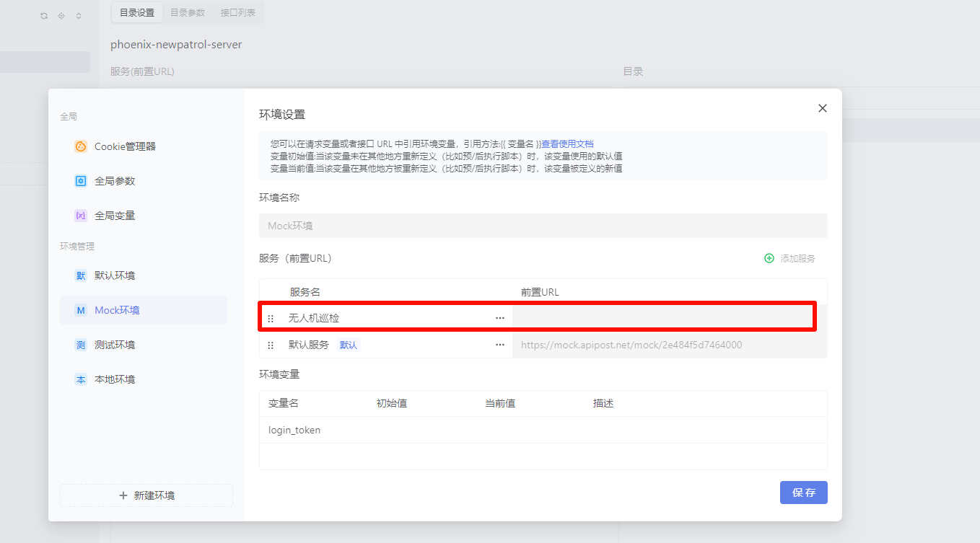The image size is (980, 543).
Task: Switch to 目录设置 tab in background
Action: (x=137, y=13)
